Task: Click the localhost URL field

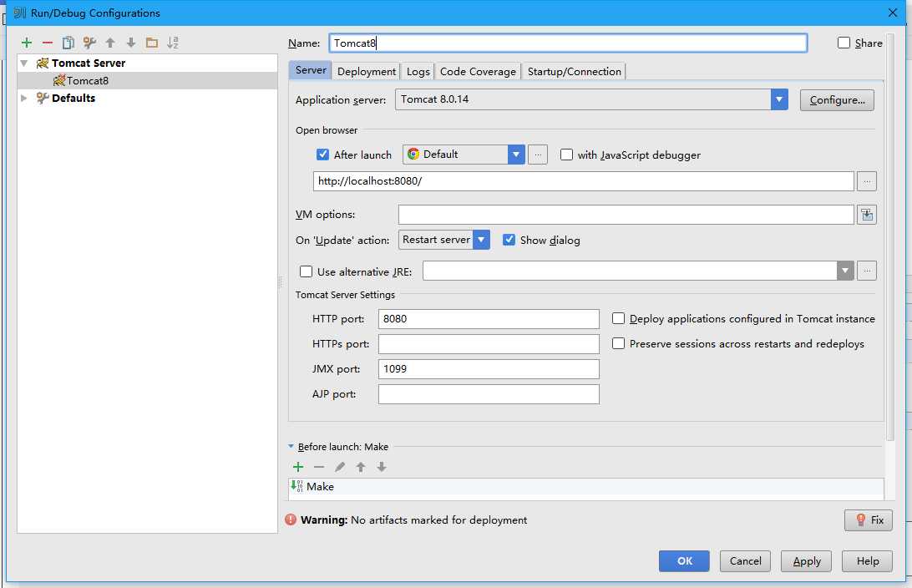Action: [584, 181]
